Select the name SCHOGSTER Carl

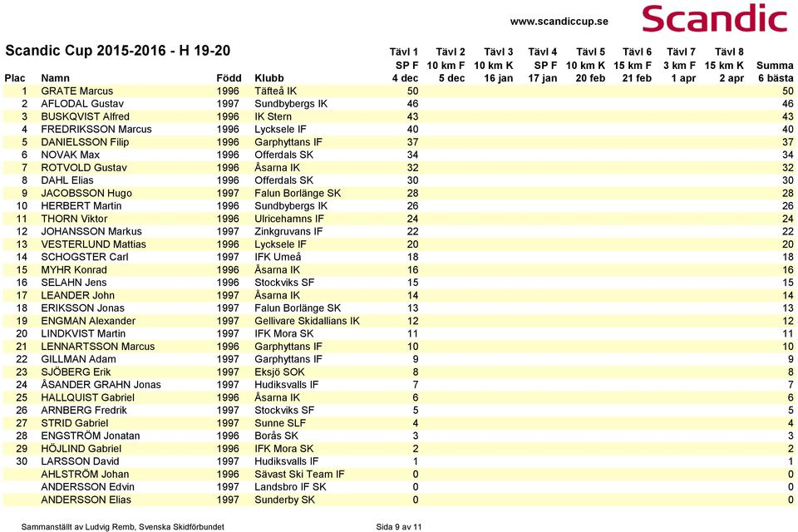(85, 257)
